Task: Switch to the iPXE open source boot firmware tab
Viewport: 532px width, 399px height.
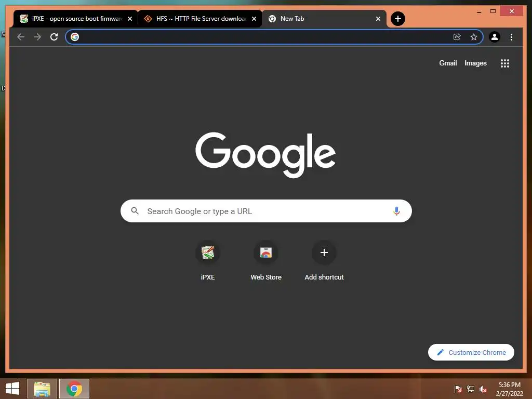Action: (75, 19)
